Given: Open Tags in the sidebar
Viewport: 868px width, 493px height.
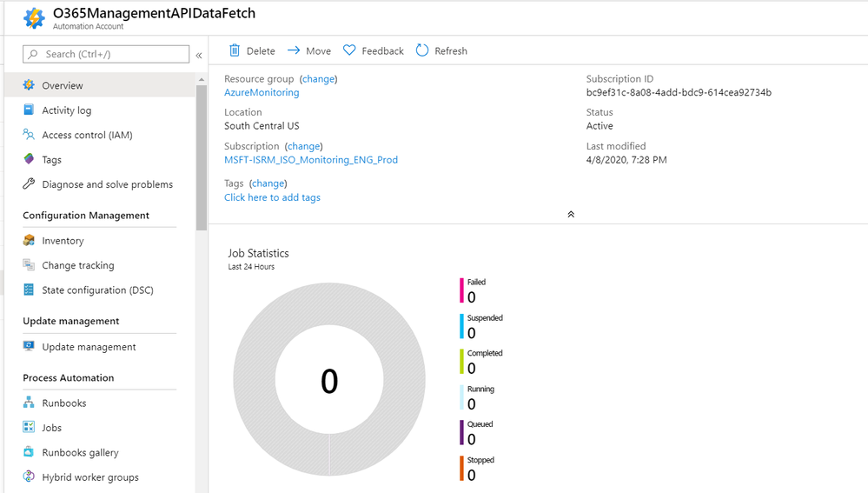Looking at the screenshot, I should (x=100, y=159).
